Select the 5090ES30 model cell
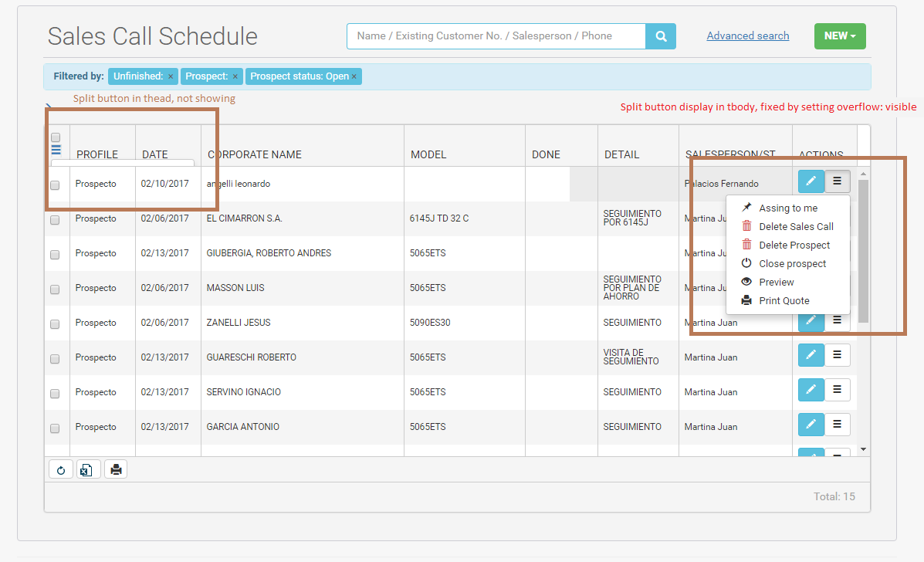 click(465, 323)
